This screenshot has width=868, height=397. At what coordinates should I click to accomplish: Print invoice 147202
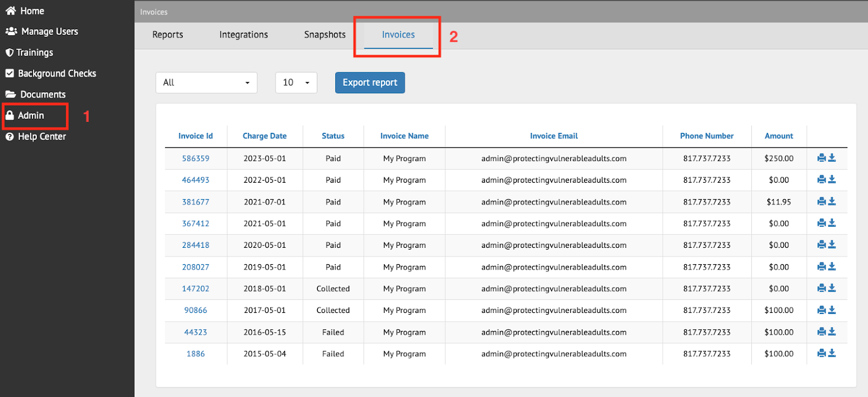[x=821, y=288]
